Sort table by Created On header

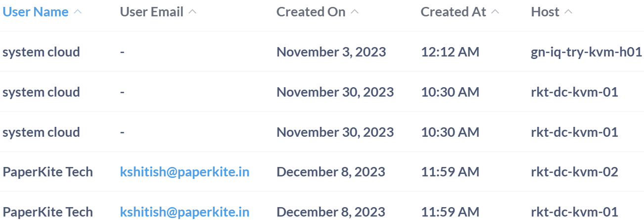[311, 12]
